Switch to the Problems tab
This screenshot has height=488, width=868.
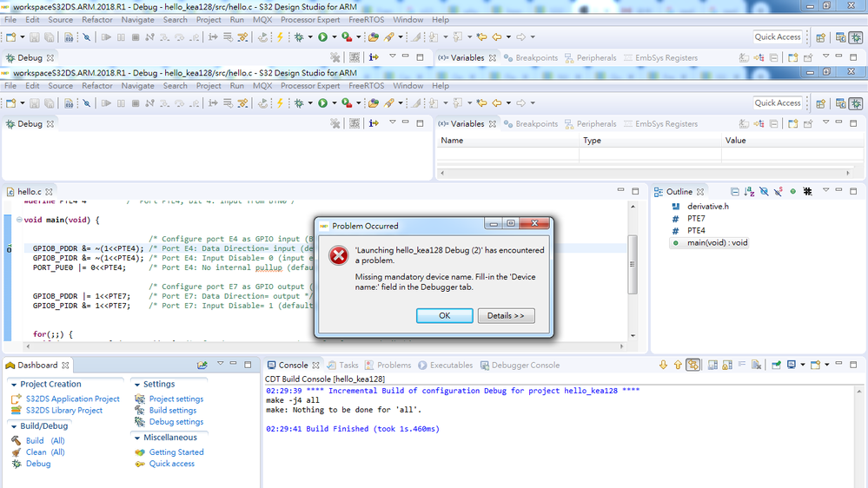coord(388,366)
